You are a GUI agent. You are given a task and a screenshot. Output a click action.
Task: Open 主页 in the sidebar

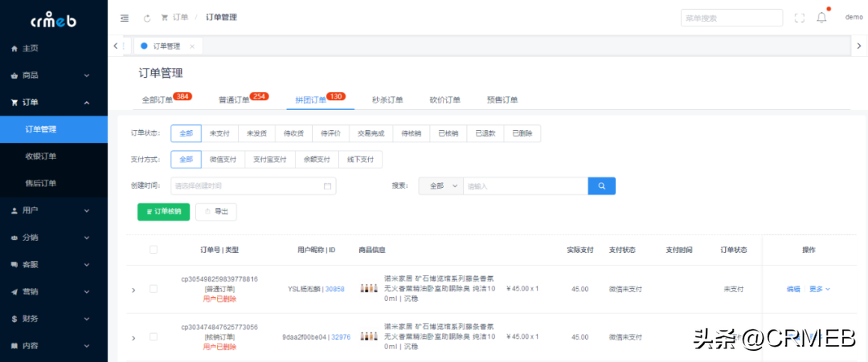54,48
